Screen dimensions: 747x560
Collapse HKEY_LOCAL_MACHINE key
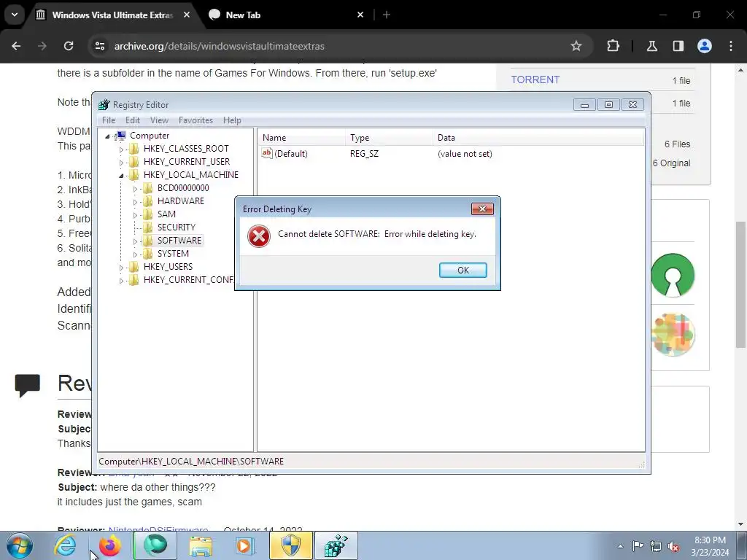click(122, 175)
